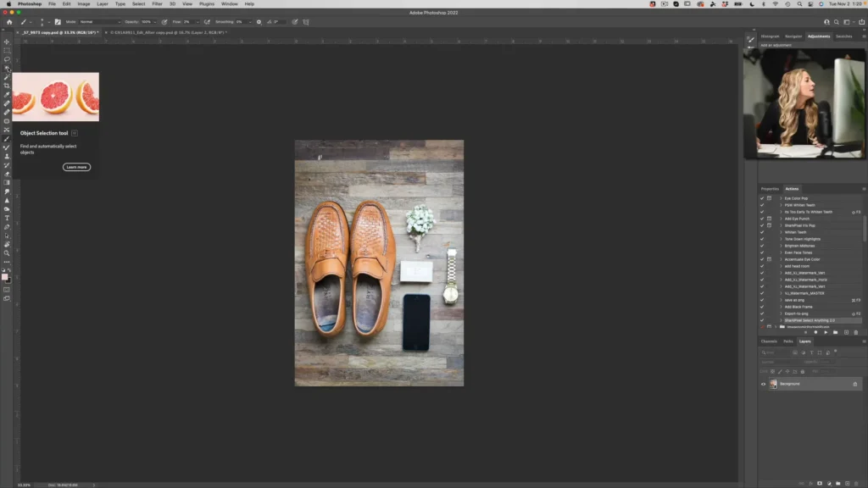This screenshot has width=868, height=488.
Task: Toggle dialog box for Accentuate Eye Color
Action: tap(769, 259)
